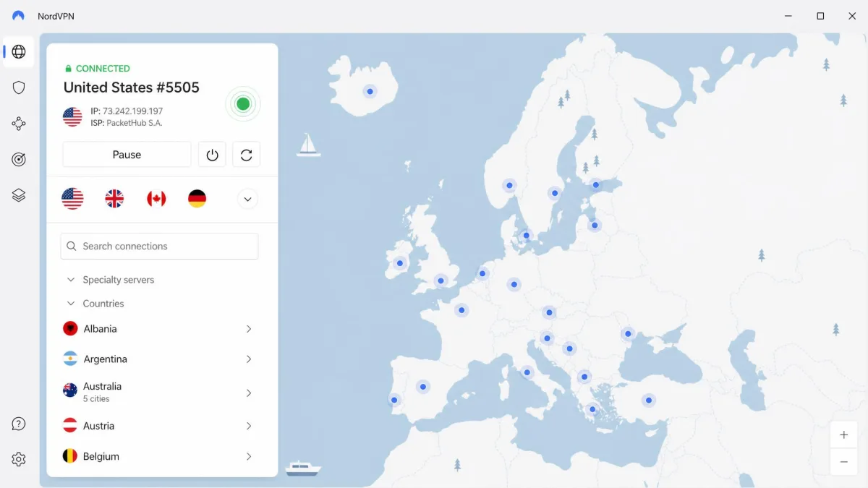
Task: Click the Argentina flag icon
Action: [70, 359]
